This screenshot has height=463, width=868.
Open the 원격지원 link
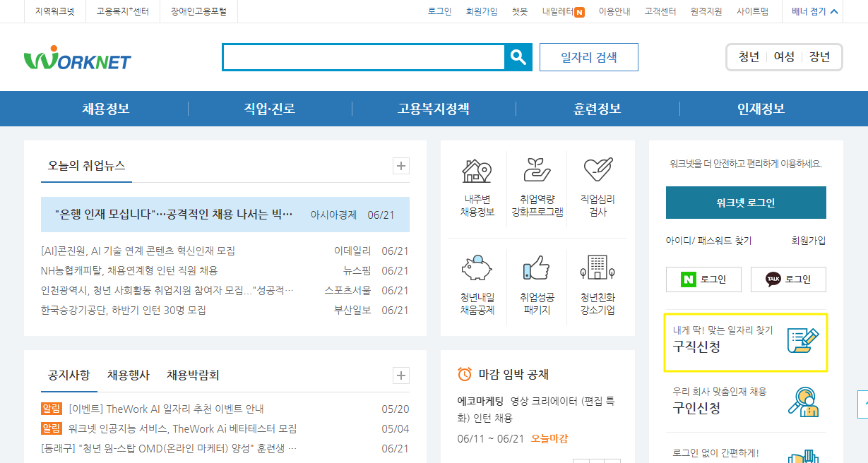coord(706,12)
